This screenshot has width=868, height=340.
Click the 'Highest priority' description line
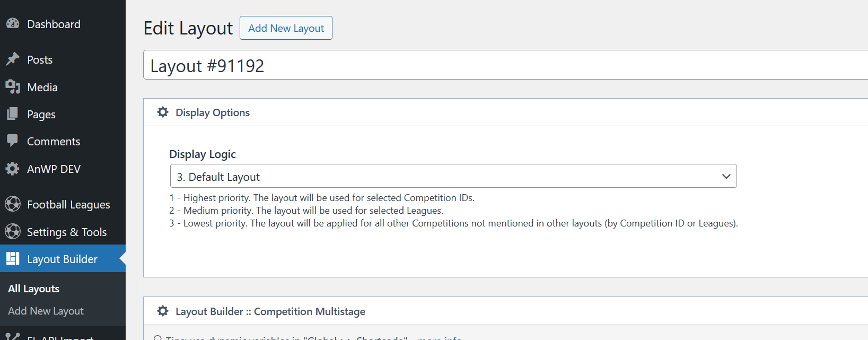click(x=322, y=198)
